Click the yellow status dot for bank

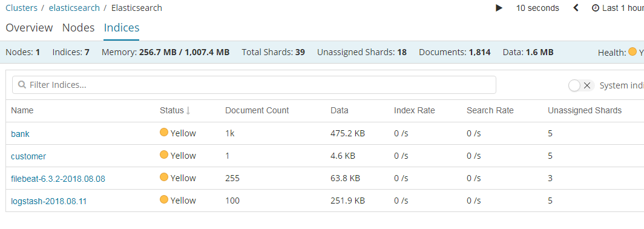[164, 133]
